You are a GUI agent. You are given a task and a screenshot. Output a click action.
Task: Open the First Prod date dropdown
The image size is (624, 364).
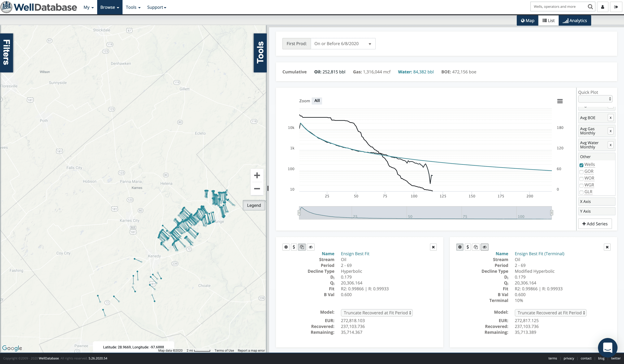point(343,44)
